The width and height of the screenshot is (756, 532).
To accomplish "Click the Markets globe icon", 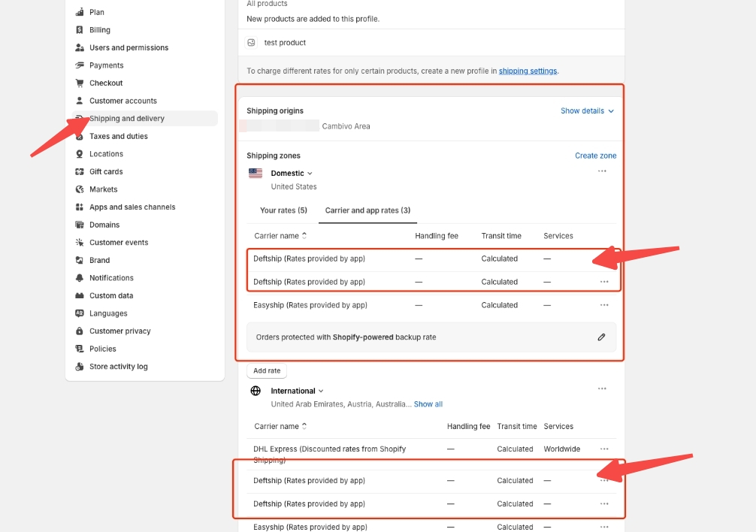I will tap(80, 189).
